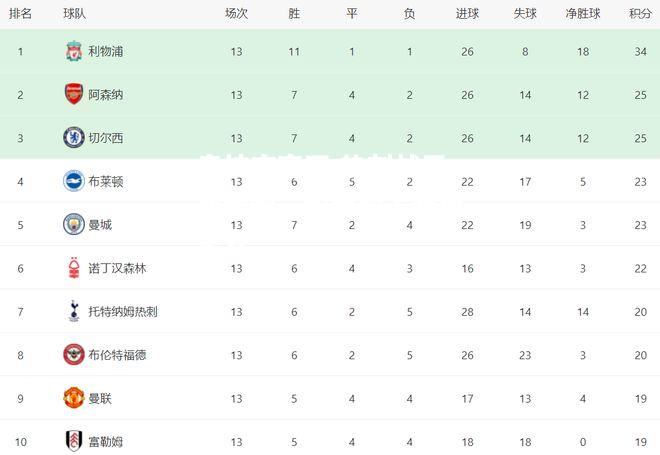
Task: Click the 球队 column header
Action: 75,14
